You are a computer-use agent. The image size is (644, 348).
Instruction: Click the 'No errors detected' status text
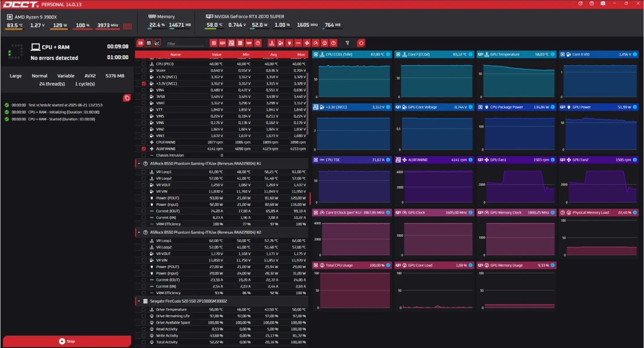click(54, 58)
